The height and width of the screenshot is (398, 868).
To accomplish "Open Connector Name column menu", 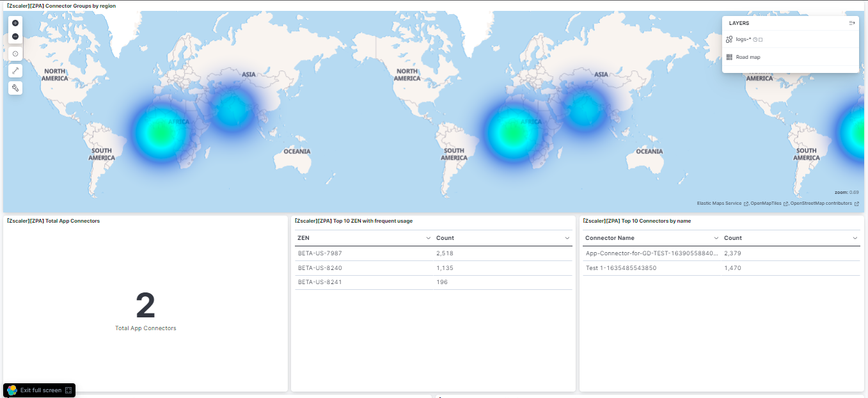I will [716, 238].
